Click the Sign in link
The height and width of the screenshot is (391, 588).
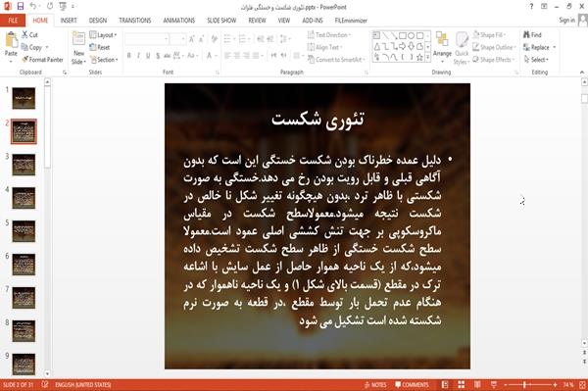pos(566,21)
